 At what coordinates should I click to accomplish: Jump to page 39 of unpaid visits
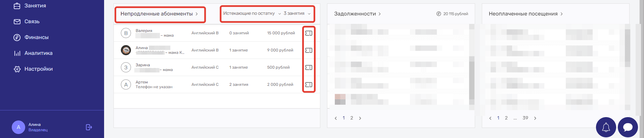point(525,118)
